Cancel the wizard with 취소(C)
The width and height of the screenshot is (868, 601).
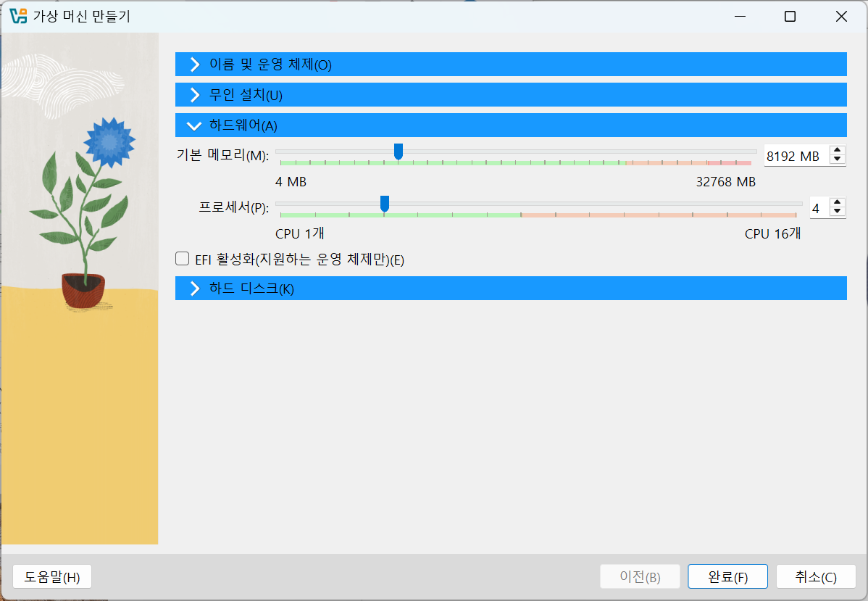coord(816,576)
